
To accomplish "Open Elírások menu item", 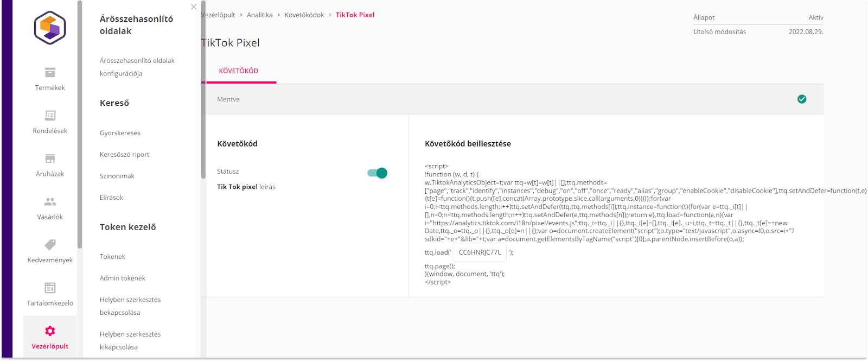I will coord(111,198).
